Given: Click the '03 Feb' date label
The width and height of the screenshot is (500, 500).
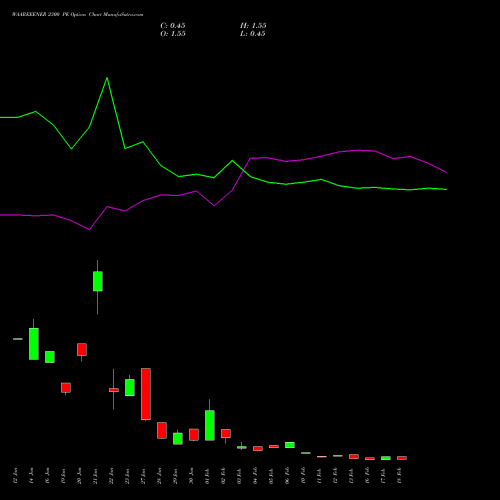Looking at the screenshot, I should [239, 476].
